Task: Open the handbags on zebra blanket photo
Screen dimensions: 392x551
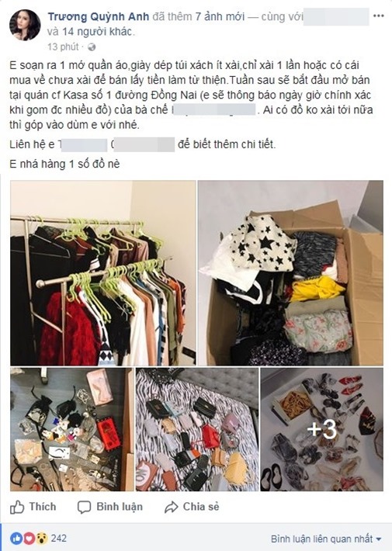Action: tap(197, 429)
